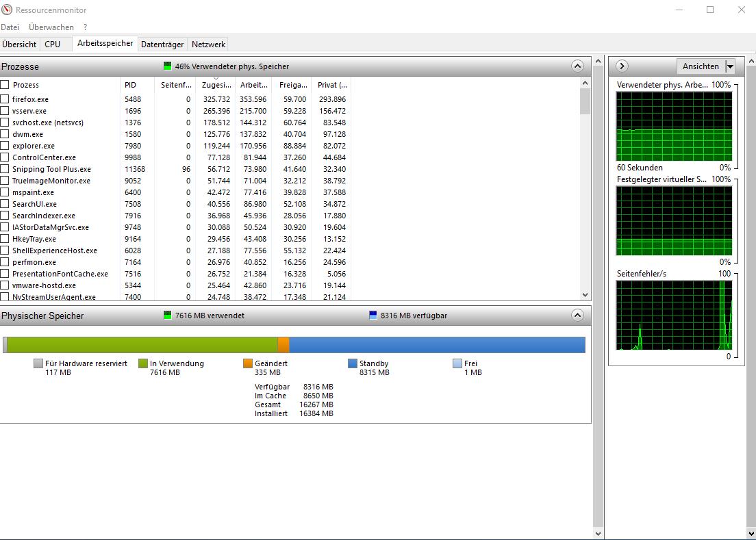The width and height of the screenshot is (756, 540).
Task: Enable the dwm.exe checkbox
Action: tap(5, 134)
